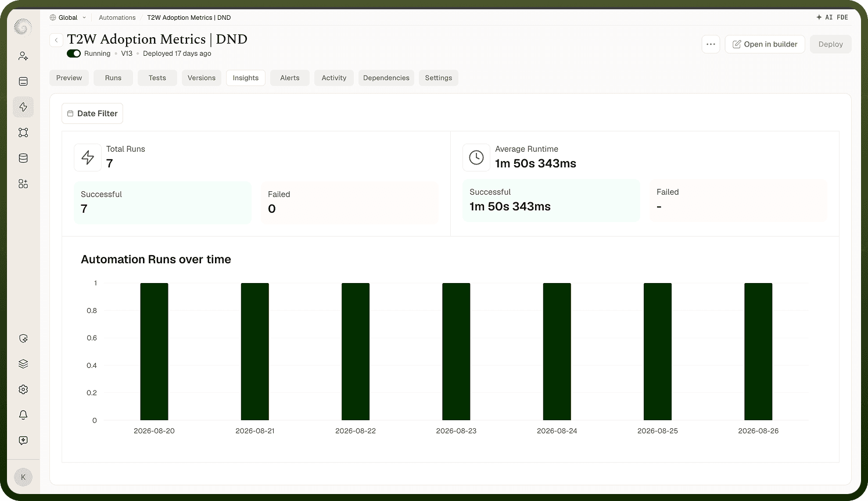View the Activity tab
The width and height of the screenshot is (868, 501).
click(334, 78)
